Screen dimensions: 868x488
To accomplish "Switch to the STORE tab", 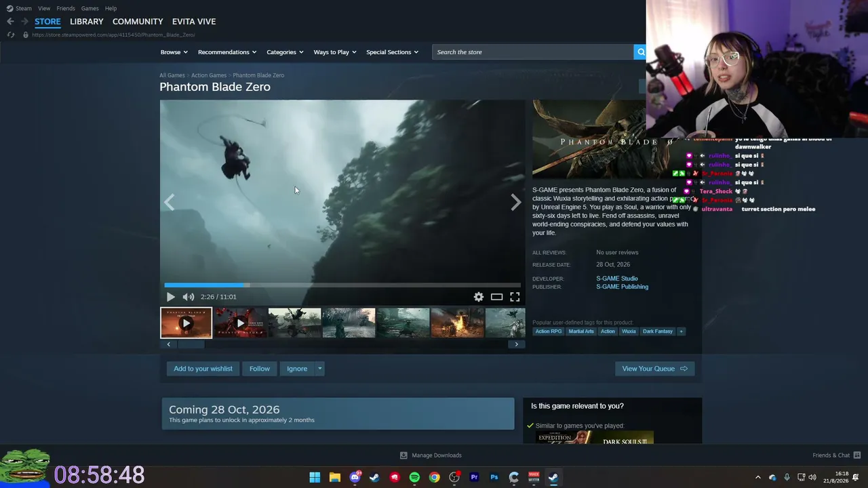I will tap(47, 22).
